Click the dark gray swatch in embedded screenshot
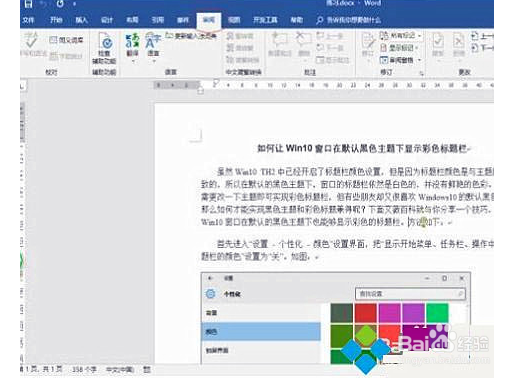This screenshot has height=378, width=518. [342, 312]
